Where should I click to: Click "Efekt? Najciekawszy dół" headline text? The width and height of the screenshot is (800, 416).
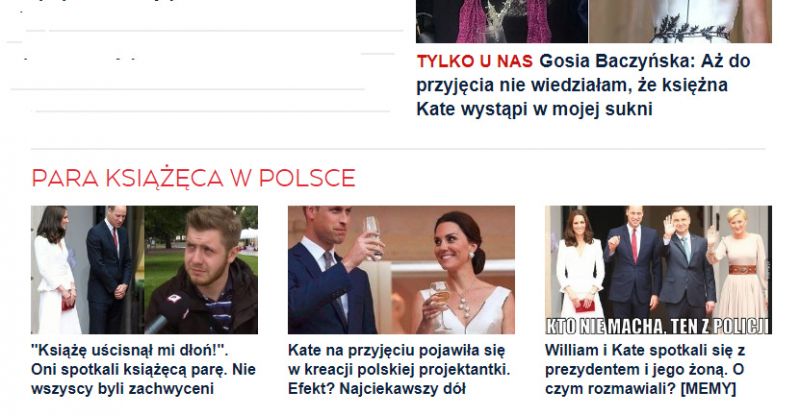click(377, 389)
